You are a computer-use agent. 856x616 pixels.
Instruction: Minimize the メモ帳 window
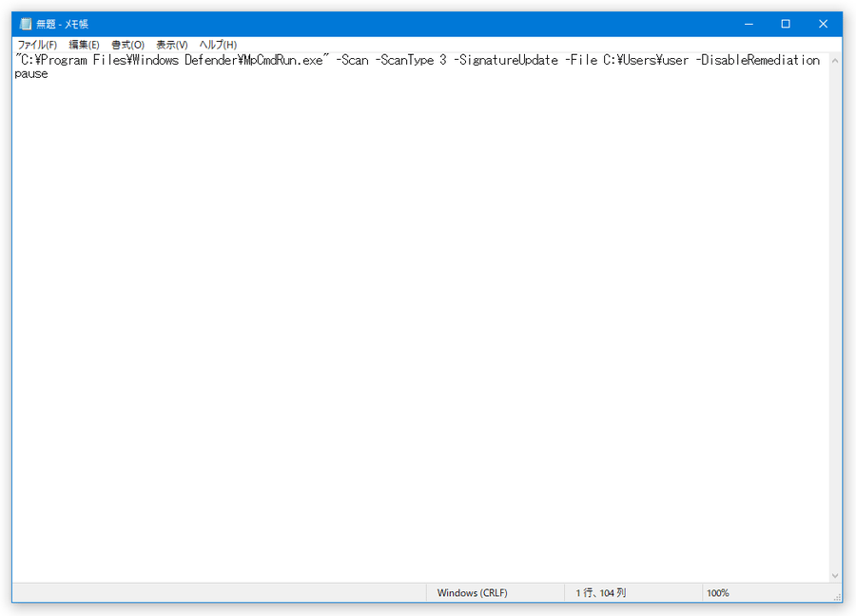[x=749, y=24]
